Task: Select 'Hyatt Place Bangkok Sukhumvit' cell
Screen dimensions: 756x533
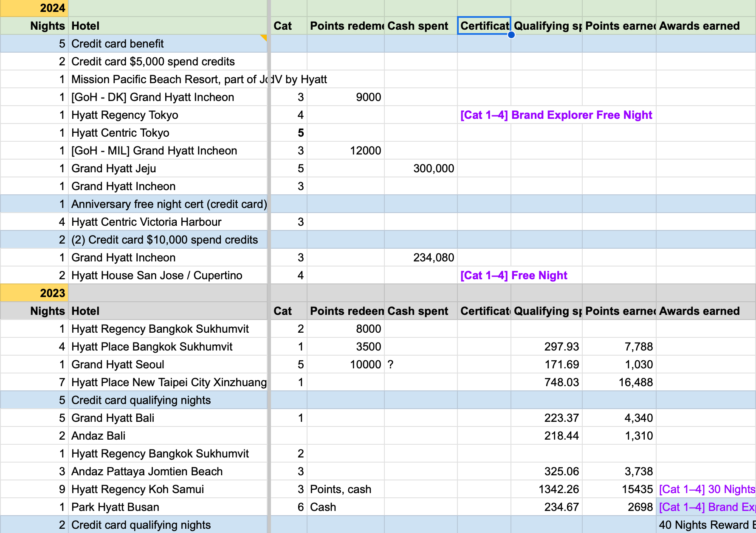Action: (168, 347)
